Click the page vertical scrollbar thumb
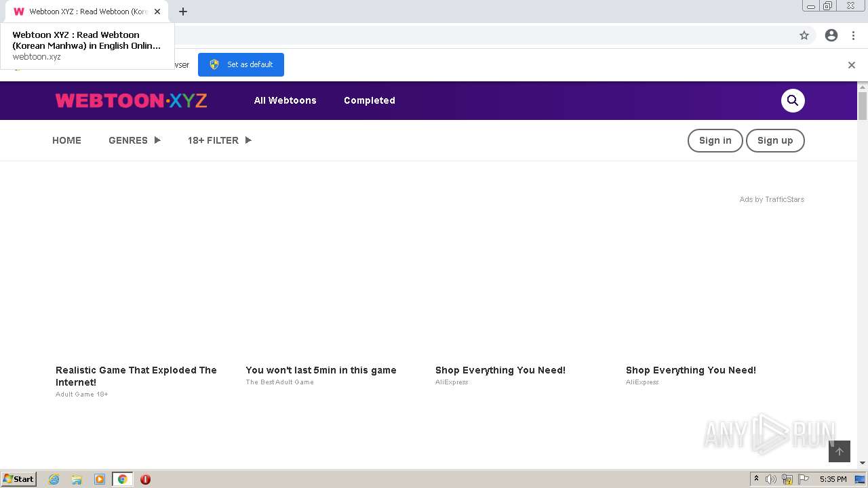The height and width of the screenshot is (488, 868). pyautogui.click(x=863, y=106)
